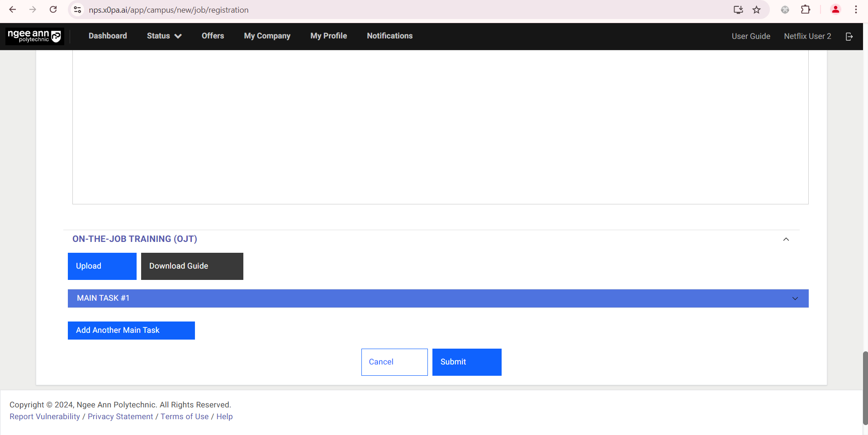Viewport: 868px width, 435px height.
Task: Click the install app icon in address bar
Action: 738,9
